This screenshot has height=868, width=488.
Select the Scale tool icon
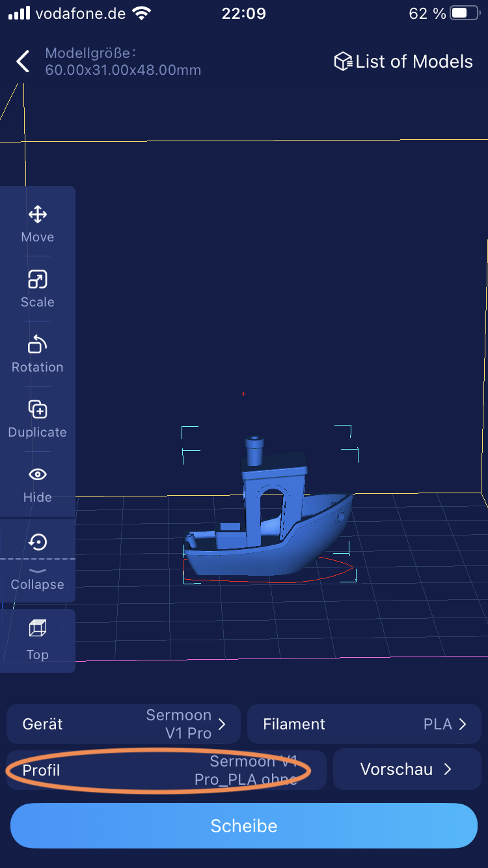[x=38, y=280]
